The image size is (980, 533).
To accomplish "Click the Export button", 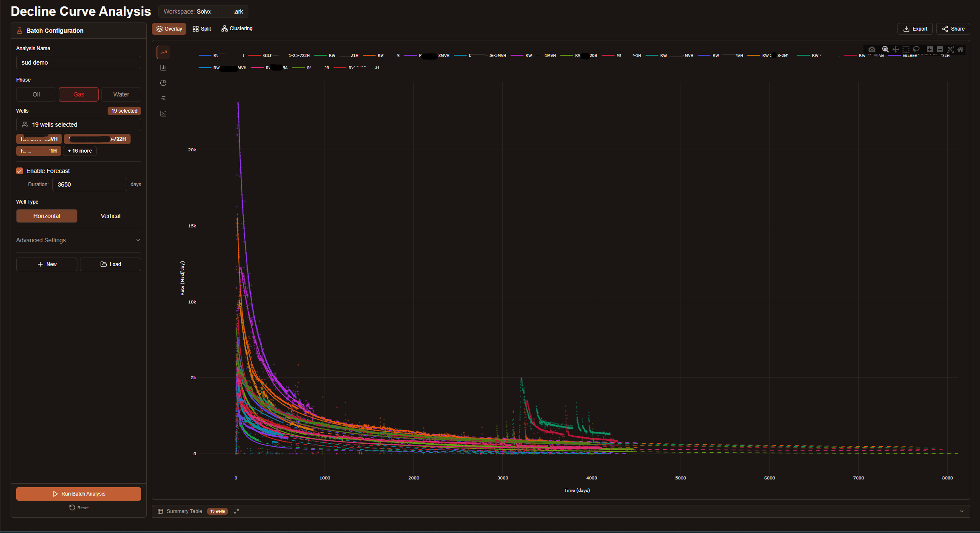I will click(x=915, y=29).
